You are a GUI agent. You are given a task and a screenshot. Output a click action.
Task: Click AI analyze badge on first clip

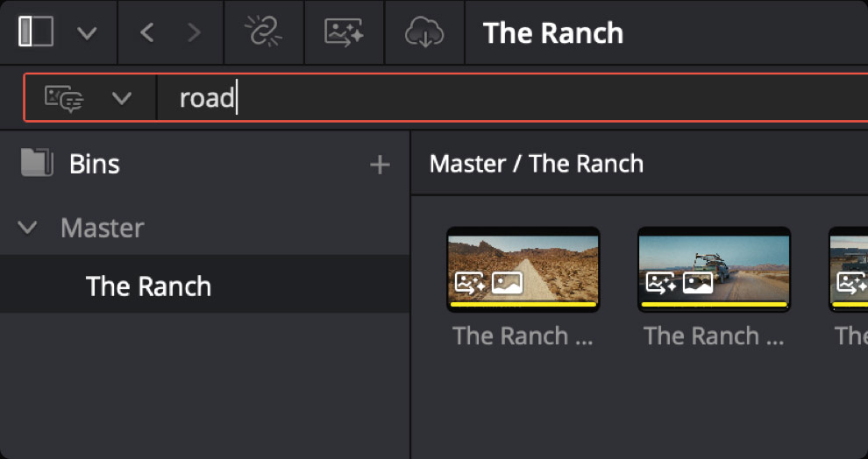coord(470,283)
